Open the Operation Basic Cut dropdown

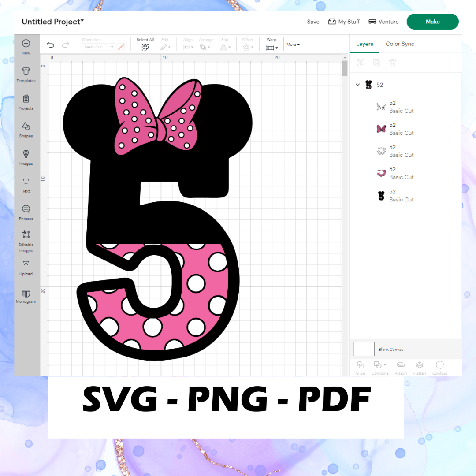[99, 47]
